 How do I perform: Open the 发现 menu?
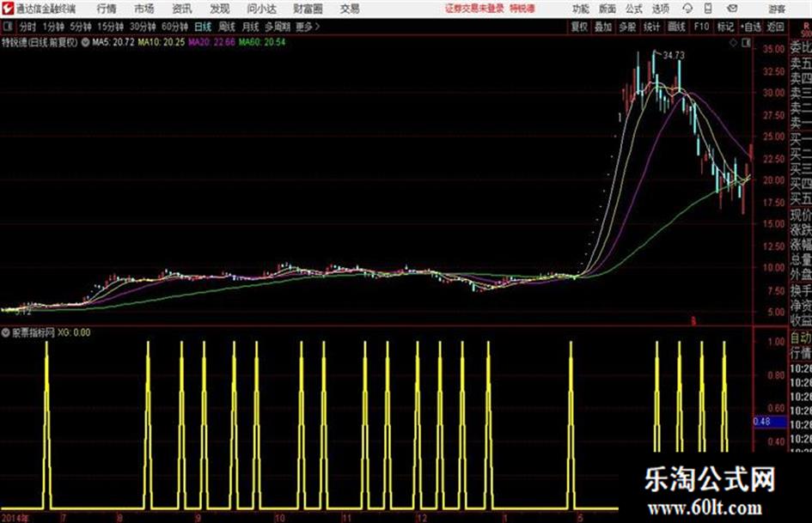220,9
